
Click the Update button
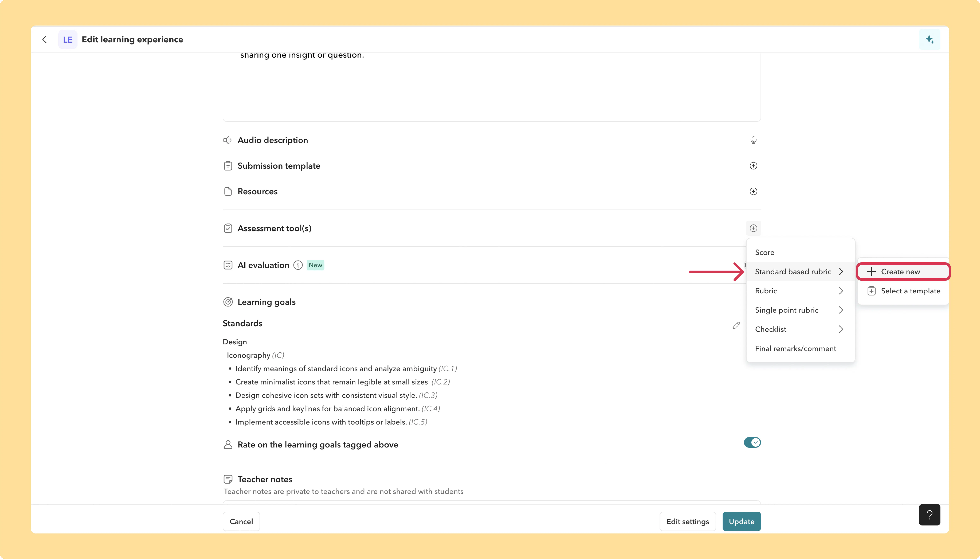coord(741,521)
